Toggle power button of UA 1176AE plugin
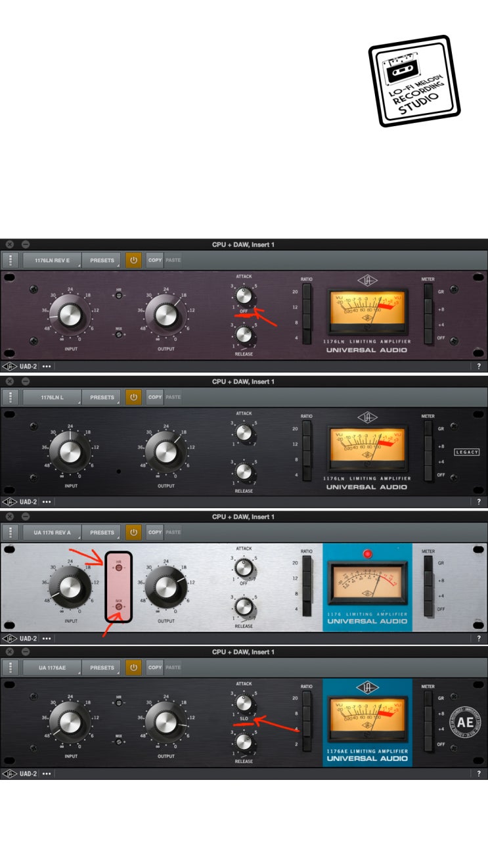Image resolution: width=488 pixels, height=868 pixels. click(x=134, y=667)
